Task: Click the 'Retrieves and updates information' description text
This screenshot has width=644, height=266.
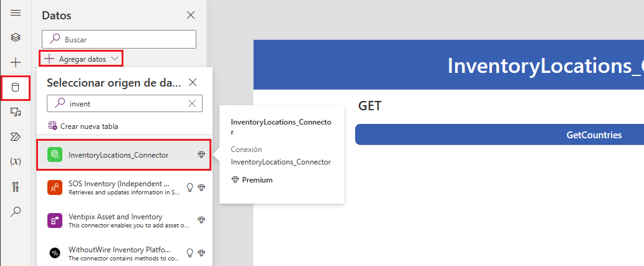Action: (x=123, y=192)
